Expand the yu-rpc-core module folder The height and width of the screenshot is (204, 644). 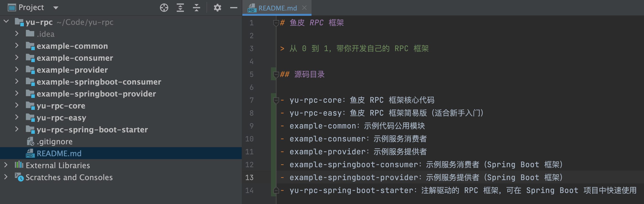(x=17, y=105)
